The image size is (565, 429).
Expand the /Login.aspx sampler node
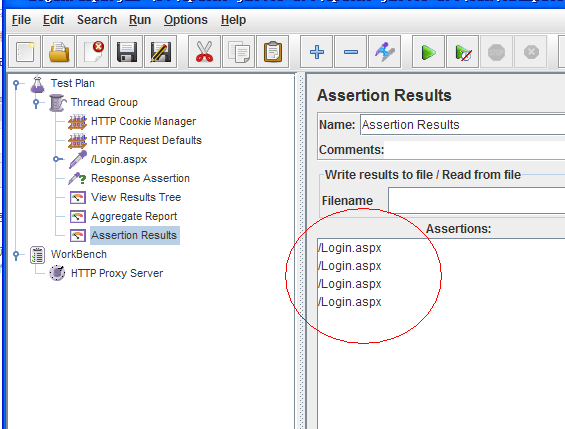(57, 159)
